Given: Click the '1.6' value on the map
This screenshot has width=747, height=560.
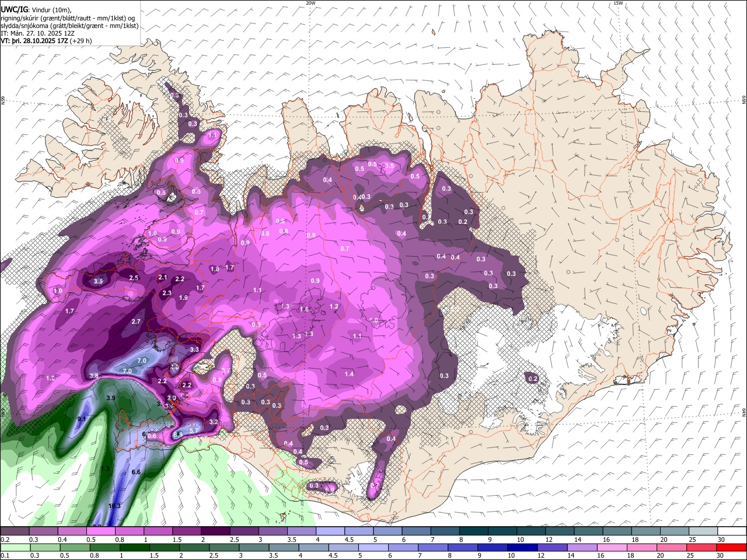Looking at the screenshot, I should (x=303, y=310).
